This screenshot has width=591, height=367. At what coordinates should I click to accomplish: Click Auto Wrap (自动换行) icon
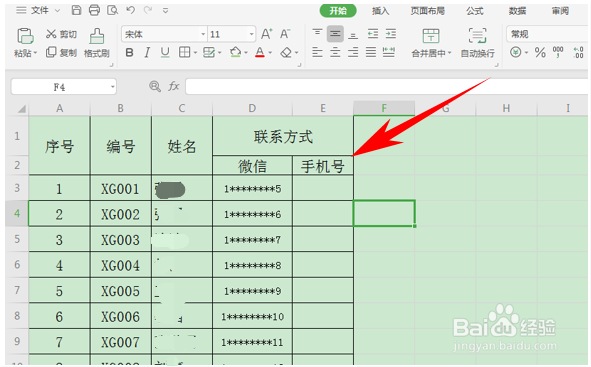[x=477, y=36]
